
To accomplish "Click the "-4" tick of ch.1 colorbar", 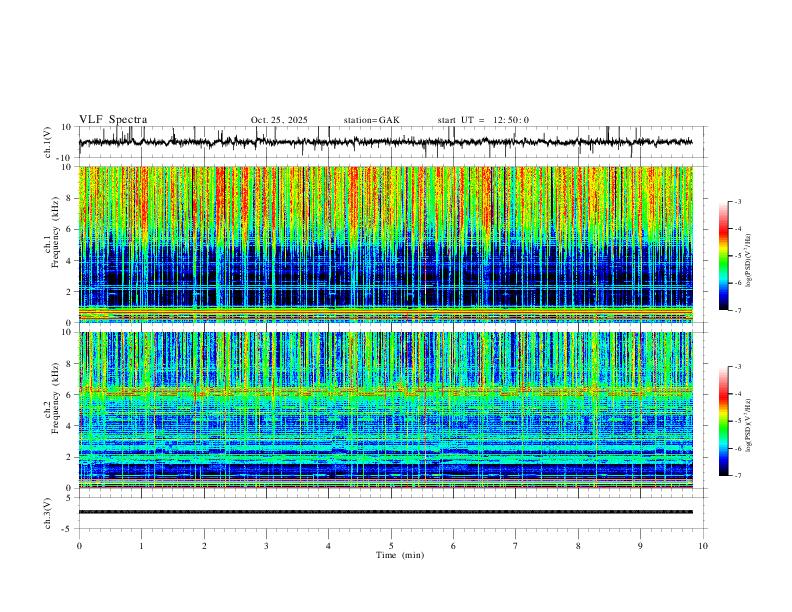I will (737, 229).
